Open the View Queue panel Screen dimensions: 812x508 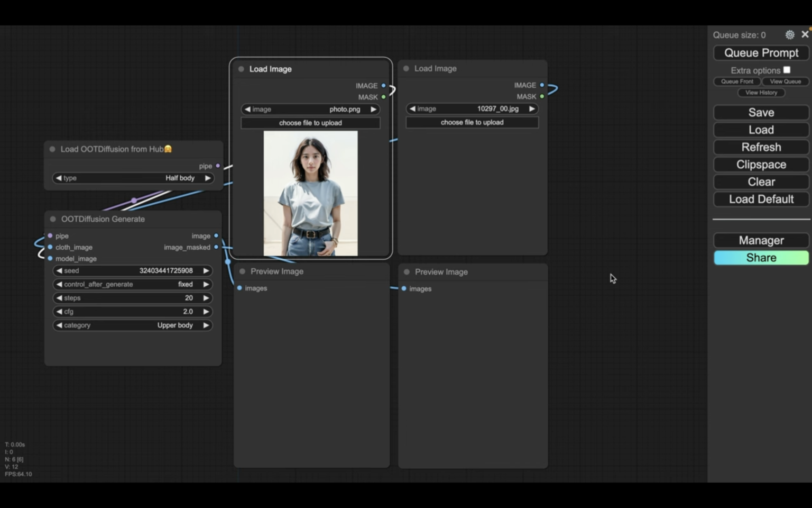[x=785, y=81]
